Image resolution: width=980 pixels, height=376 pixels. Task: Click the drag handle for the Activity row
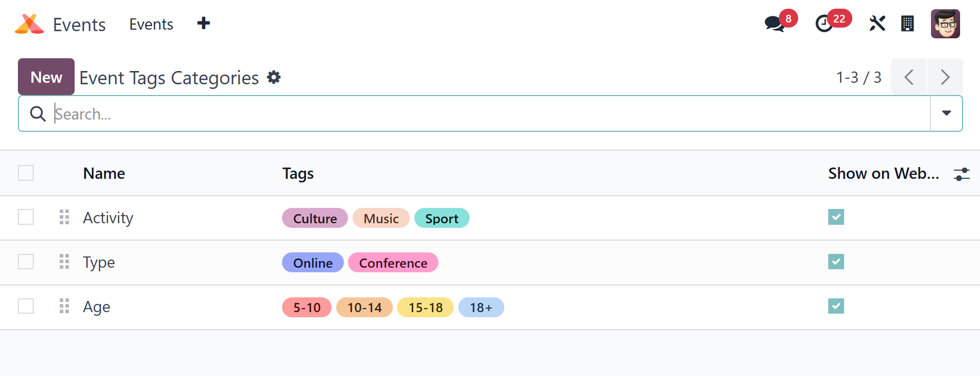[x=64, y=217]
